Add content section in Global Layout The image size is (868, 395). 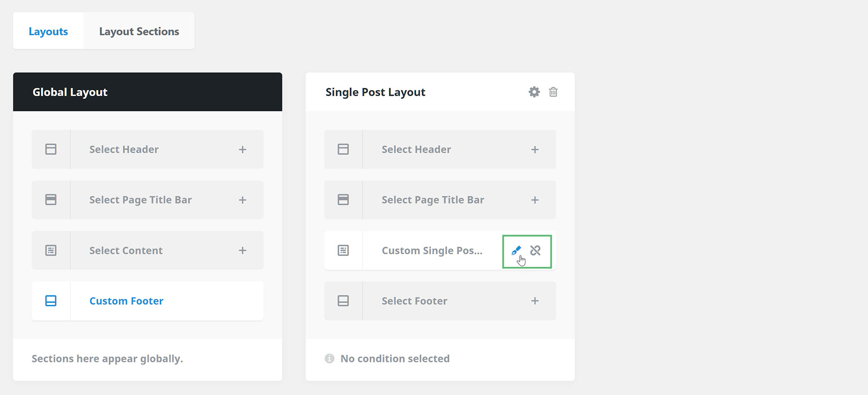[242, 250]
